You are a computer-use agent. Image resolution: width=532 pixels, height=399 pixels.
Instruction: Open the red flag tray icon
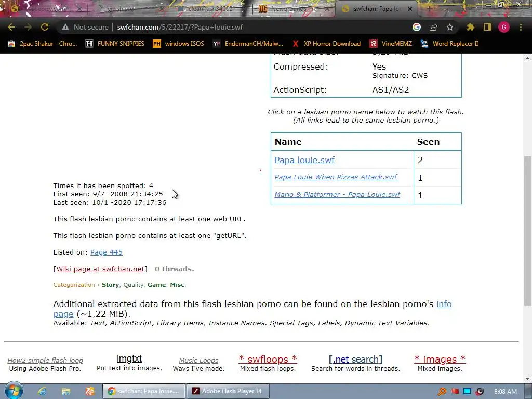(x=455, y=392)
